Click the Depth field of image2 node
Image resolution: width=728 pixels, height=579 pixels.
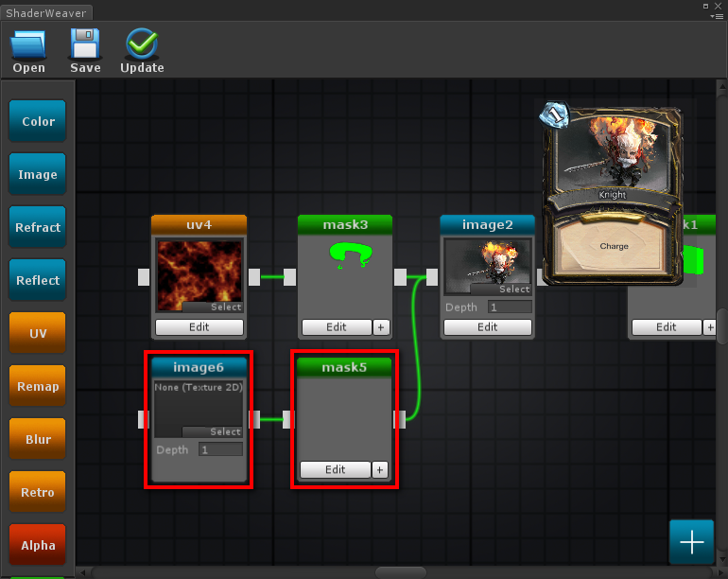tap(510, 307)
